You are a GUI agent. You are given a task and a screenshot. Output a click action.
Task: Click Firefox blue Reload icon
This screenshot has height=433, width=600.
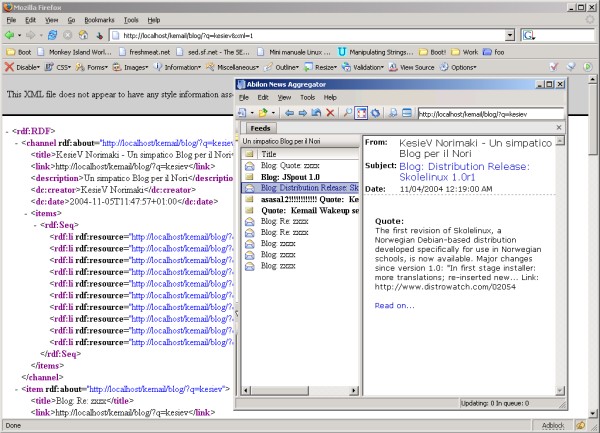click(x=52, y=36)
